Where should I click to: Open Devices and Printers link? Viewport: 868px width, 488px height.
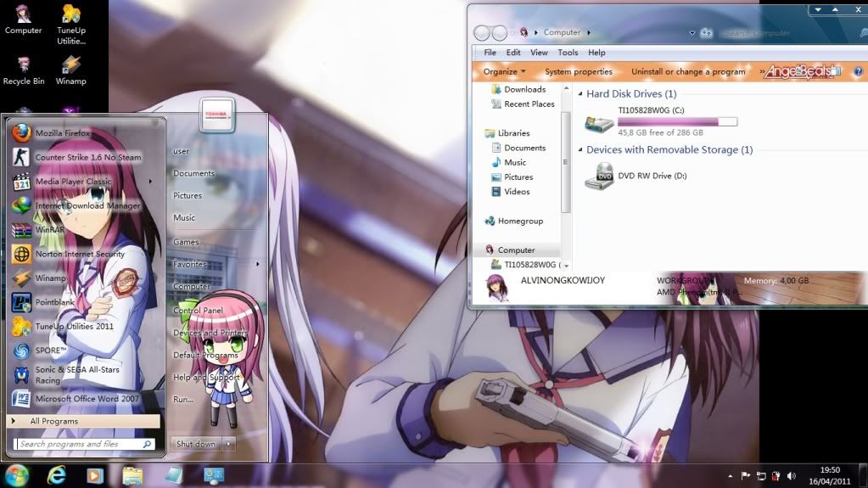pos(210,333)
